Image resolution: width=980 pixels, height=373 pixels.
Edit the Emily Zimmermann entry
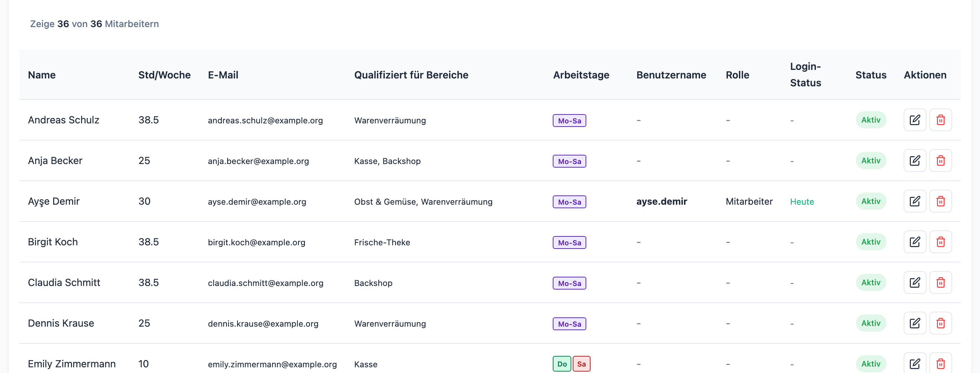click(915, 363)
